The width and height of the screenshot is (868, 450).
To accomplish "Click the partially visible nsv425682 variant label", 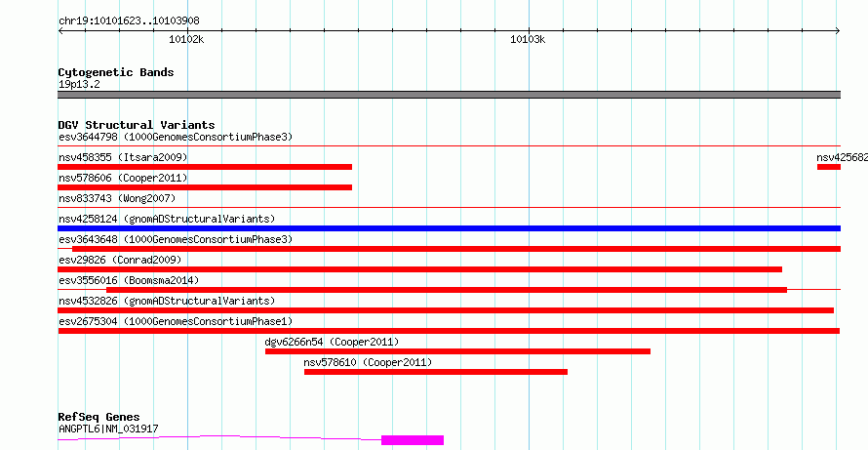I will 842,158.
